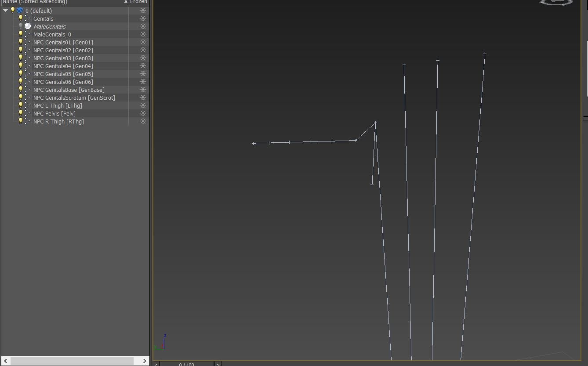
Task: Toggle frozen snowflake for NPC GenitalsBase
Action: coord(143,90)
